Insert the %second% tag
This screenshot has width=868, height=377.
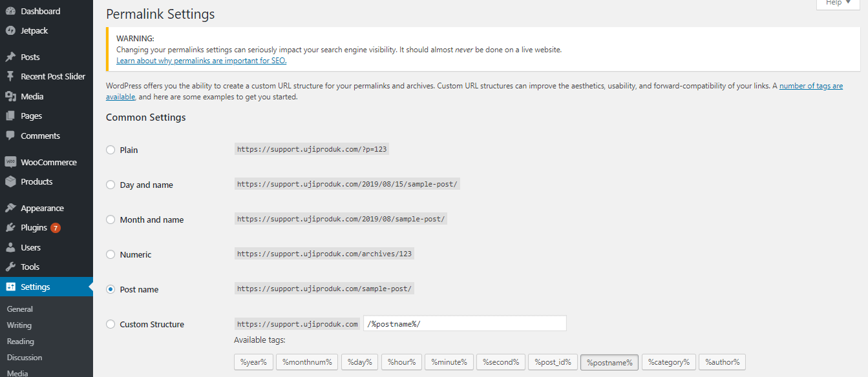[x=501, y=362]
